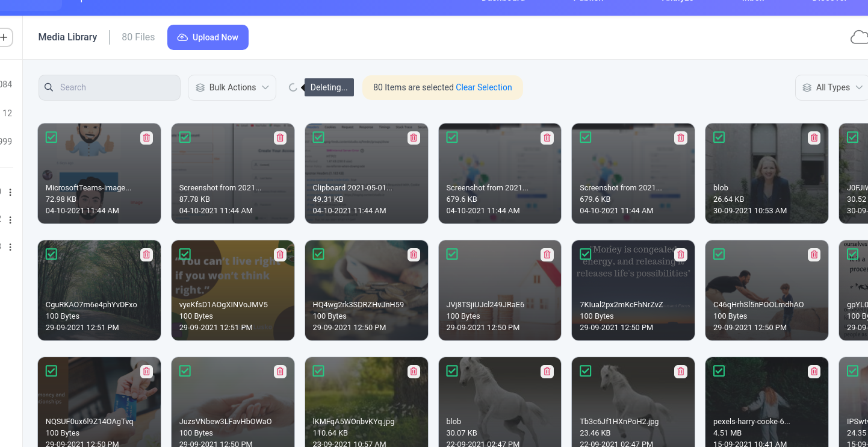
Task: Click trash icon on 30.07 KB blob card
Action: tap(547, 372)
